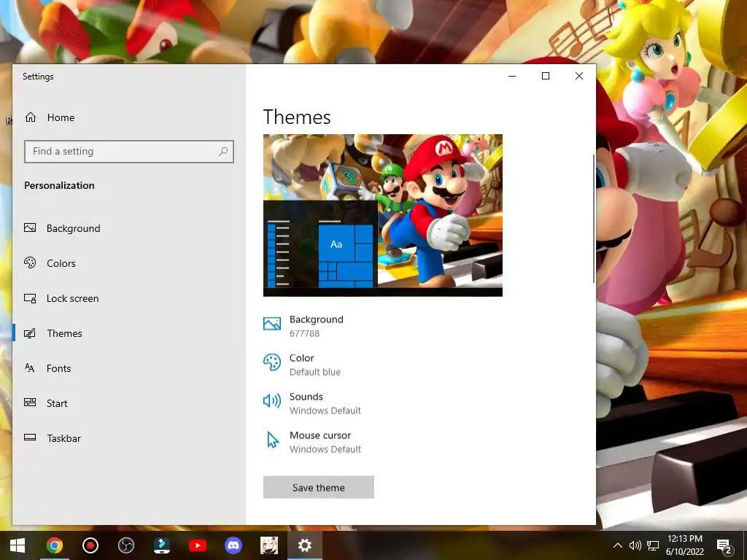Select the Taskbar personalization page

click(x=64, y=438)
